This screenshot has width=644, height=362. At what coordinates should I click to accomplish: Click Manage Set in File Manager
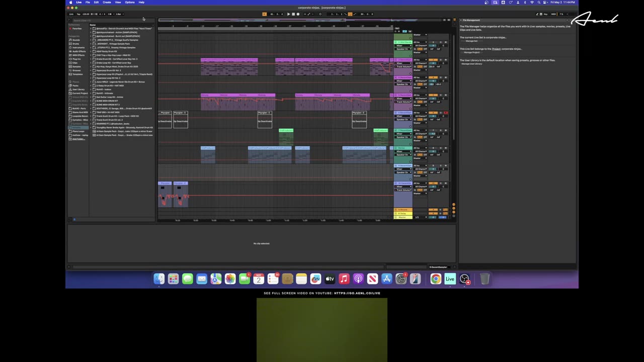coord(471,41)
